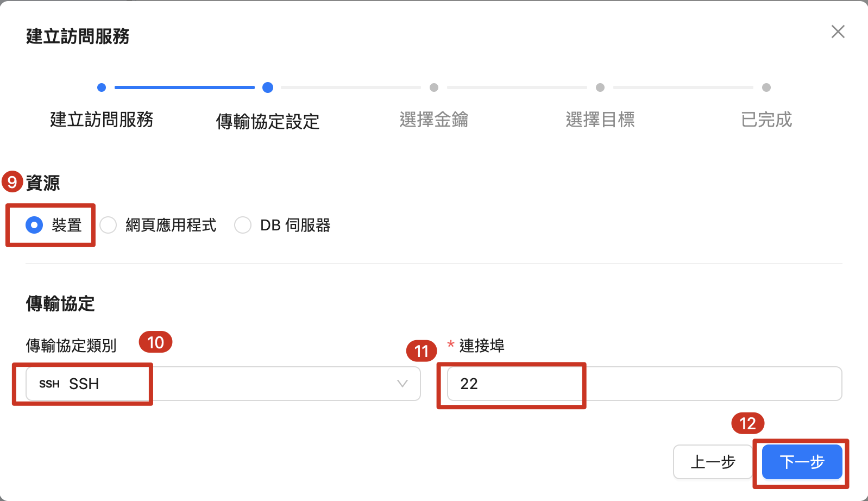This screenshot has width=868, height=501.
Task: Click the 已完成 step label
Action: [766, 120]
